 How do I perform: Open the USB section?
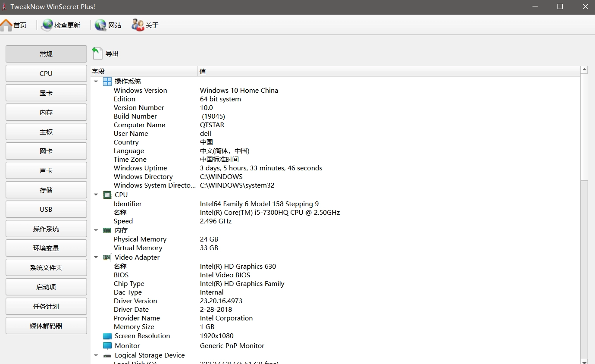[x=46, y=209]
